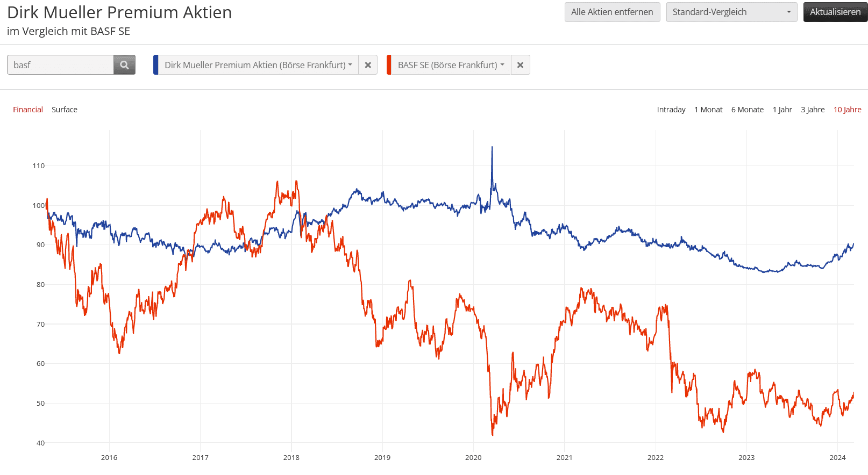Open the Dirk Mueller Premium Aktien exchange dropdown
Viewport: 868px width, 475px height.
(258, 65)
